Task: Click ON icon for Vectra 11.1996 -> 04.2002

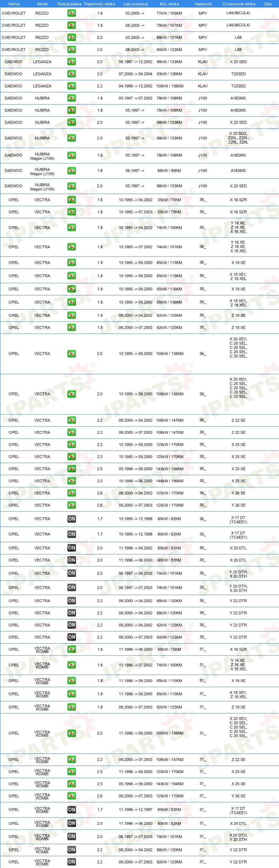Action: click(x=72, y=548)
